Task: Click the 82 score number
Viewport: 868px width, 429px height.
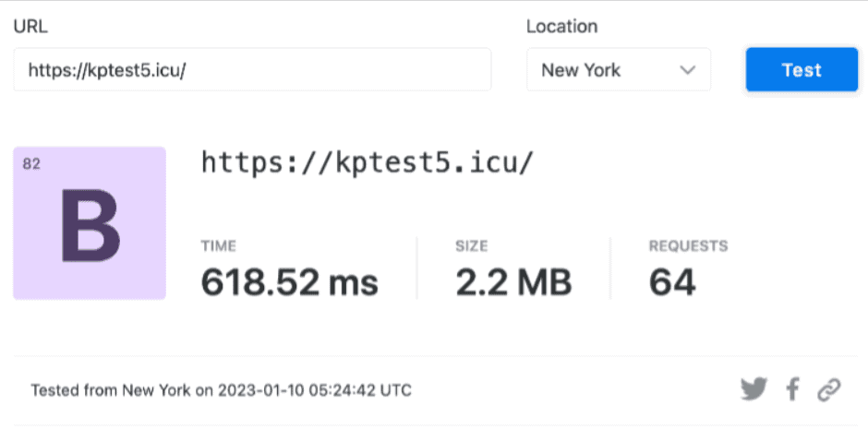Action: (x=31, y=164)
